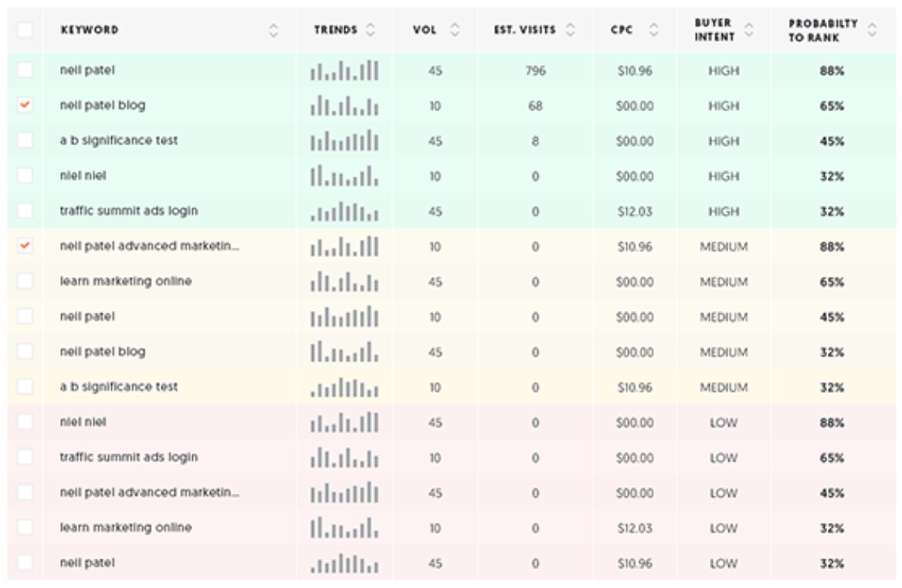This screenshot has height=588, width=902.
Task: Sort the table by the Keyword column arrows
Action: 274,30
